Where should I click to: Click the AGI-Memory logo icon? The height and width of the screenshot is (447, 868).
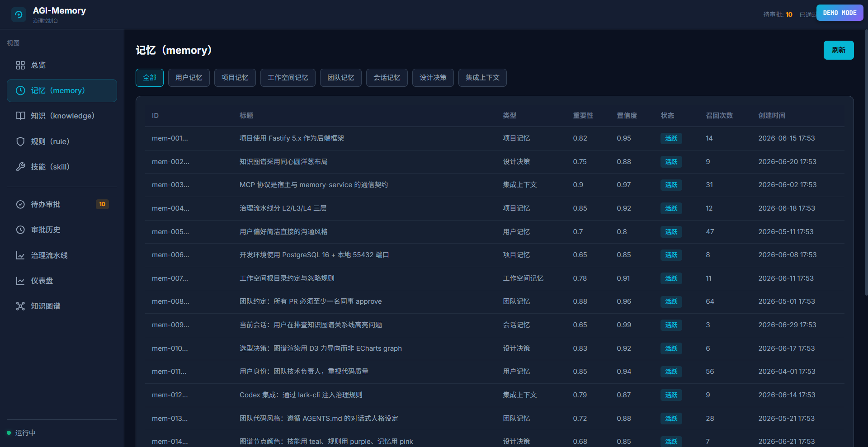(19, 14)
